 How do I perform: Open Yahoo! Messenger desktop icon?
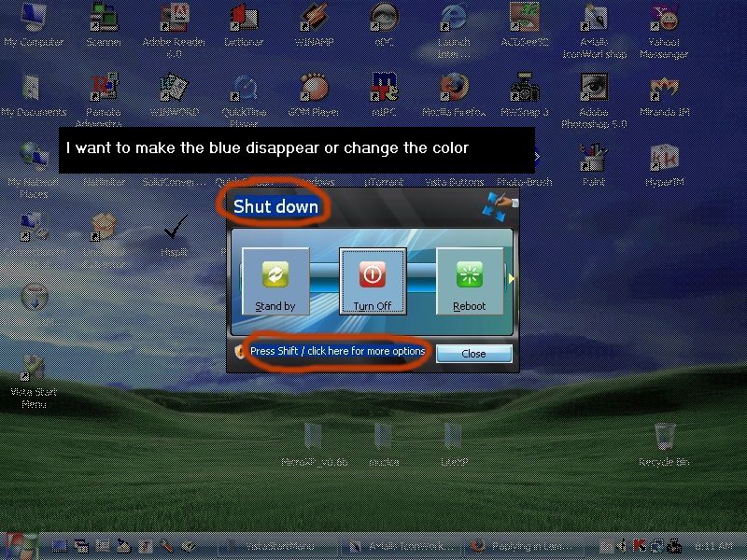664,30
